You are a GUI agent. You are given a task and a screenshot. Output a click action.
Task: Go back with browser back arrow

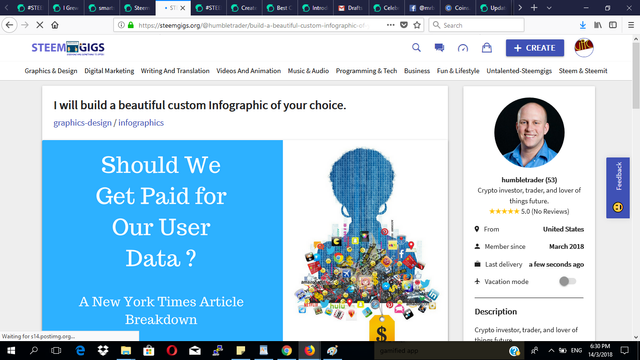[9, 25]
